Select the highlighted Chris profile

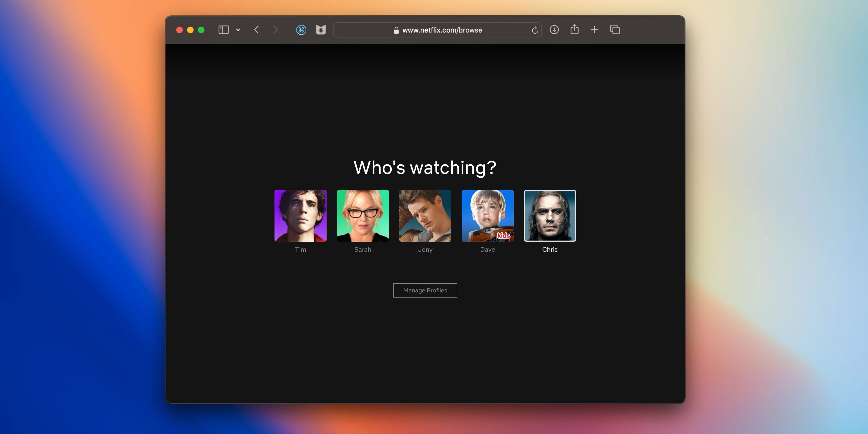550,216
